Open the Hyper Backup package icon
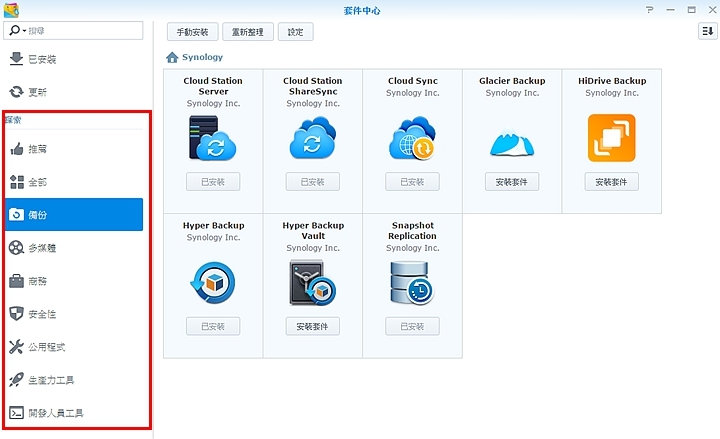720x439 pixels. coord(213,282)
